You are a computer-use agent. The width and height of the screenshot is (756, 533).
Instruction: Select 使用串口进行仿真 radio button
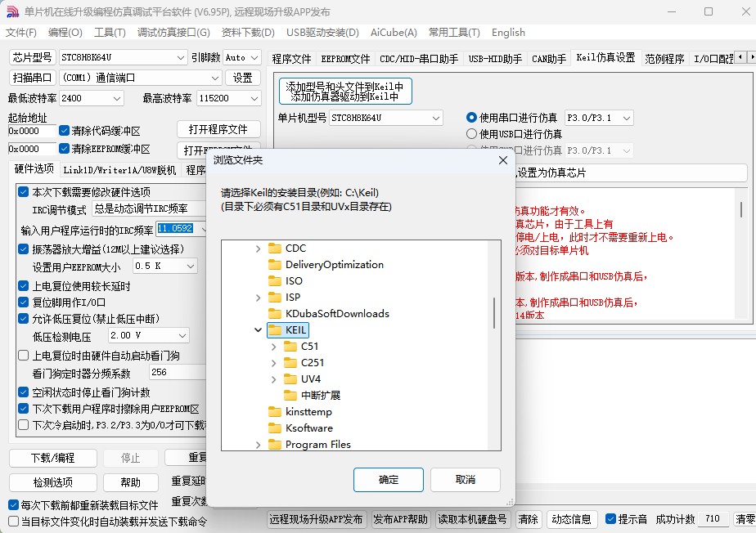[x=471, y=118]
